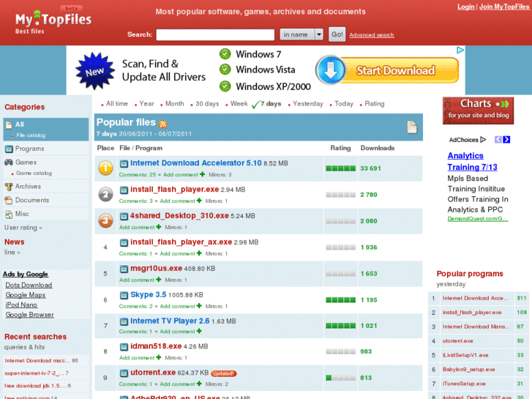Click the Start Download banner button
Image resolution: width=532 pixels, height=399 pixels.
395,70
